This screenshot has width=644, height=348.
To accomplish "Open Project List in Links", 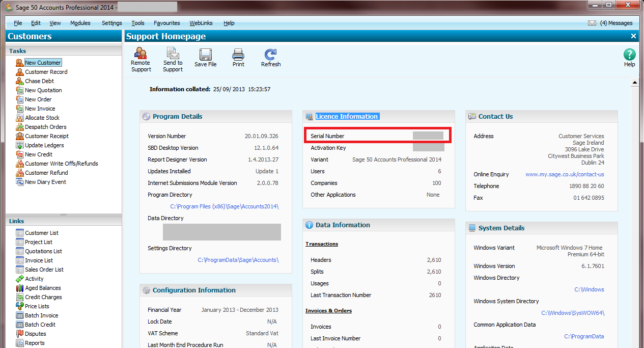I will 39,242.
